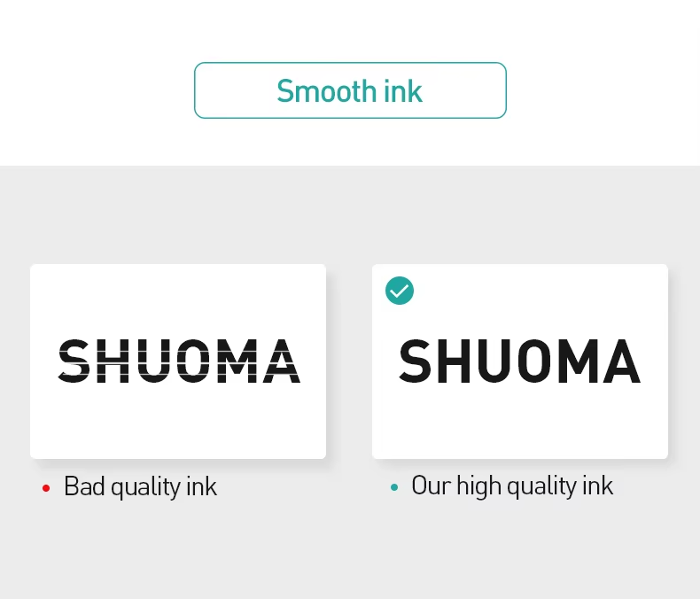Click letter O in the streaky SHUOMA print

pyautogui.click(x=194, y=361)
